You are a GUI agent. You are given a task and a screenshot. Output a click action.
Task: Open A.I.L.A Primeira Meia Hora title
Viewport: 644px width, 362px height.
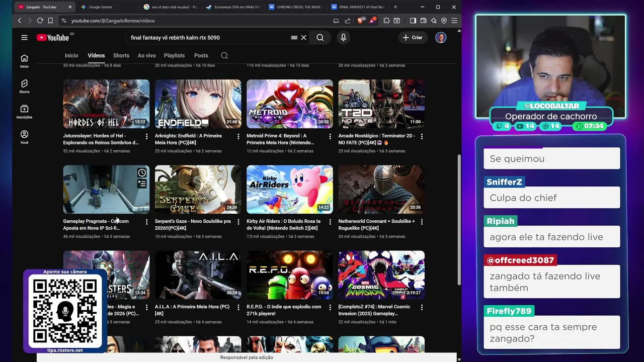[x=192, y=310]
